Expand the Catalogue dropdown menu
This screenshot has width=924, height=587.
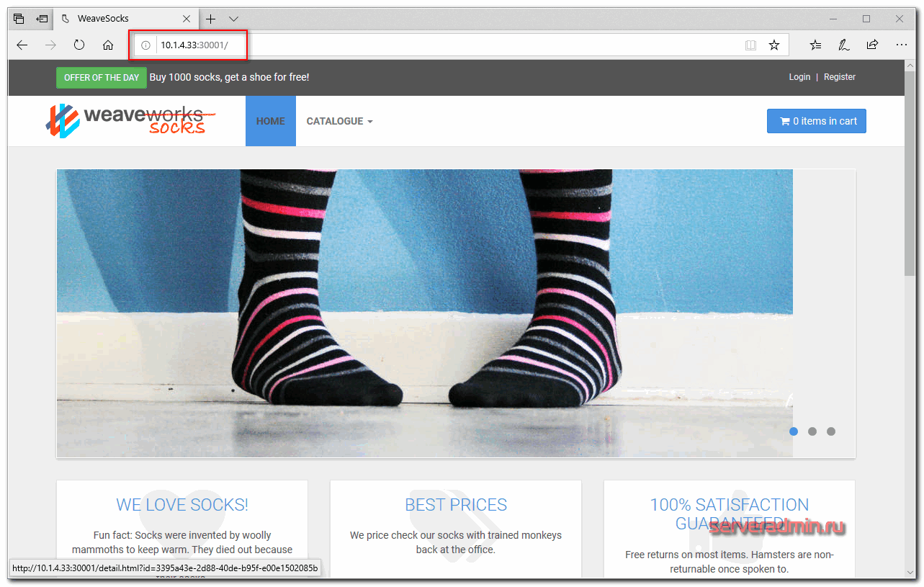tap(339, 121)
